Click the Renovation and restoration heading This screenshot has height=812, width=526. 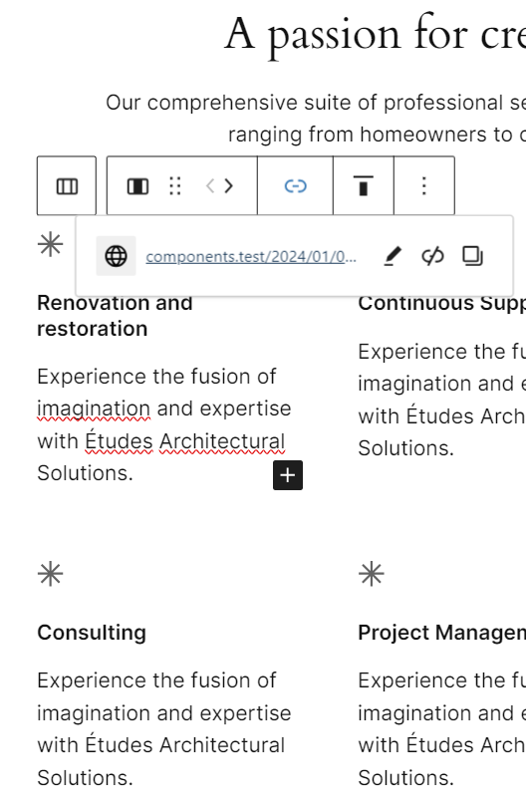(x=115, y=316)
